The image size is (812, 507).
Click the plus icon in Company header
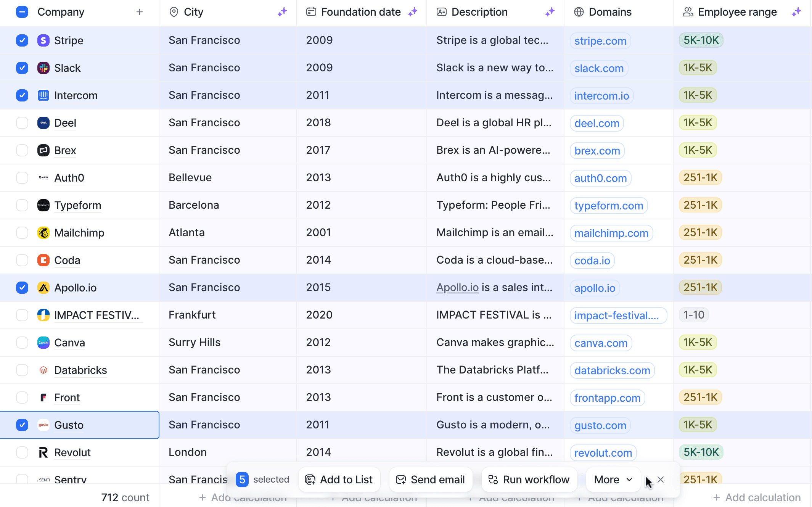140,12
